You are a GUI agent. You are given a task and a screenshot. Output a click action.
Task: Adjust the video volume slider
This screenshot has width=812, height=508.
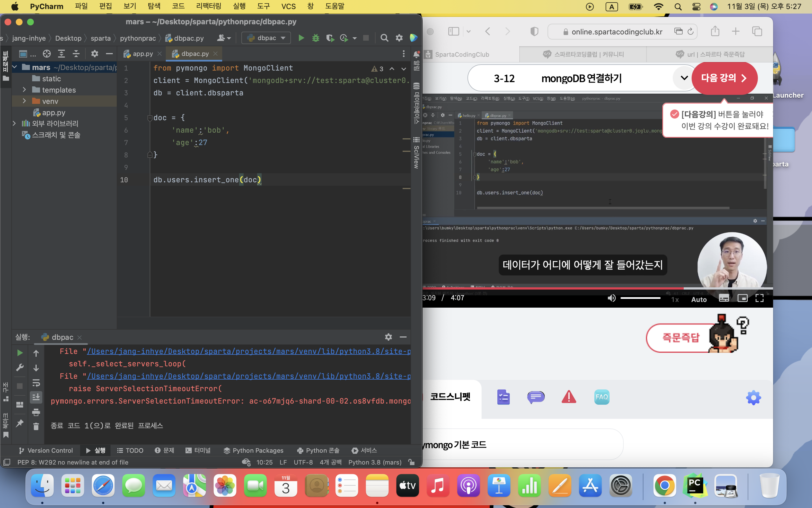640,298
